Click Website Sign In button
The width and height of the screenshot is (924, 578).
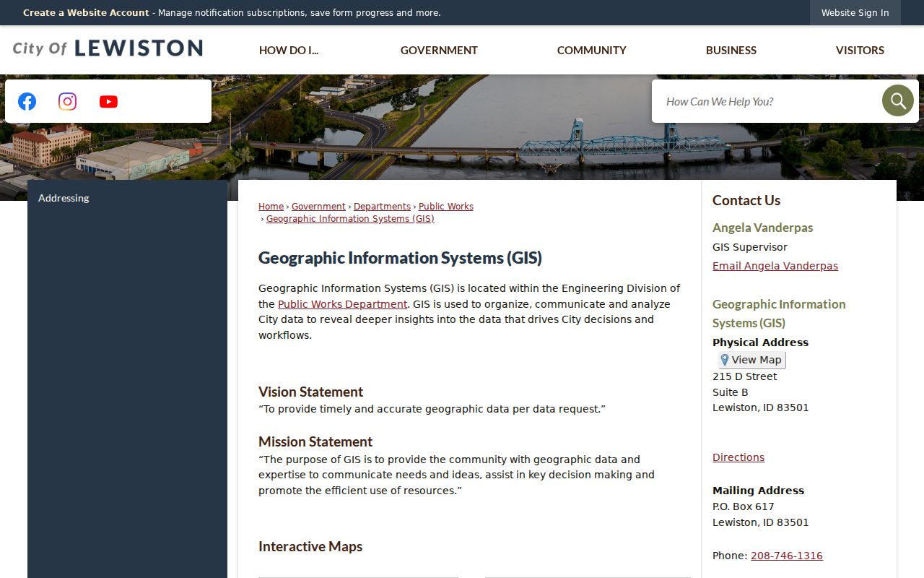[855, 13]
